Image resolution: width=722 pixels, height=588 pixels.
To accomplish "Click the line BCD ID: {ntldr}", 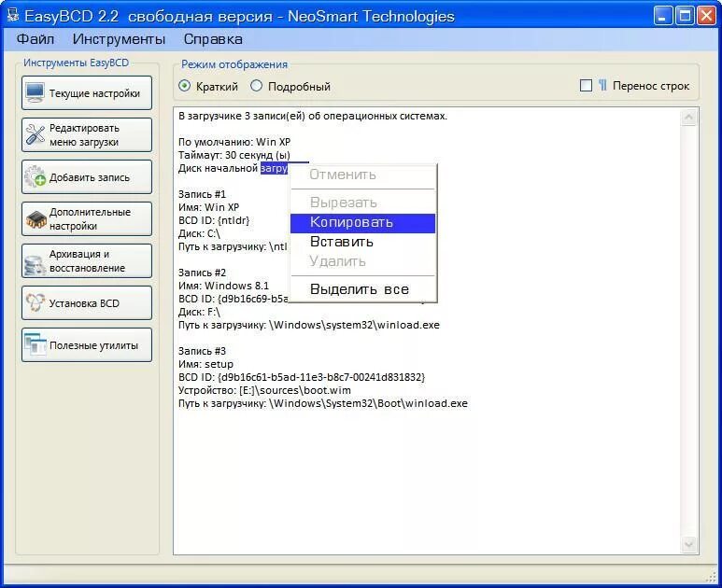I will pos(214,220).
